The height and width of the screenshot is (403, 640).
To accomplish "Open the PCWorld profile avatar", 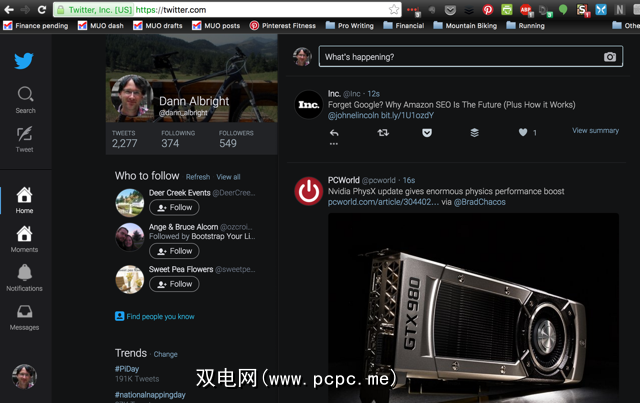I will [x=309, y=191].
